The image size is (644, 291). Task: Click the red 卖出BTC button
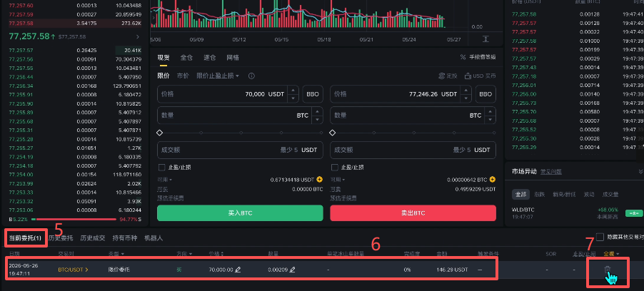pyautogui.click(x=413, y=213)
